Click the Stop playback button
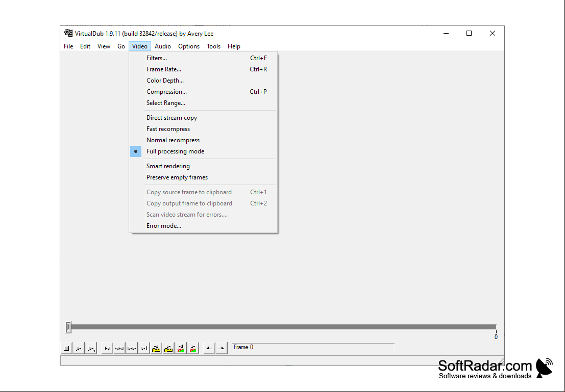Image resolution: width=565 pixels, height=392 pixels. coord(67,349)
